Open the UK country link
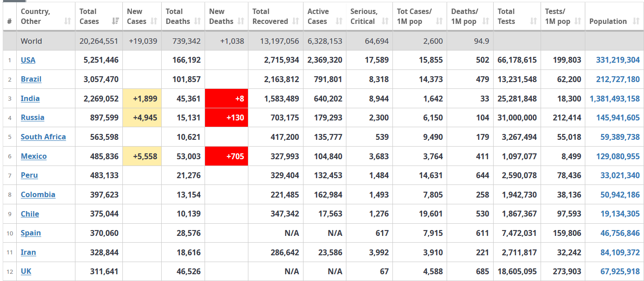Screen dimensions: 644x281 pyautogui.click(x=26, y=271)
